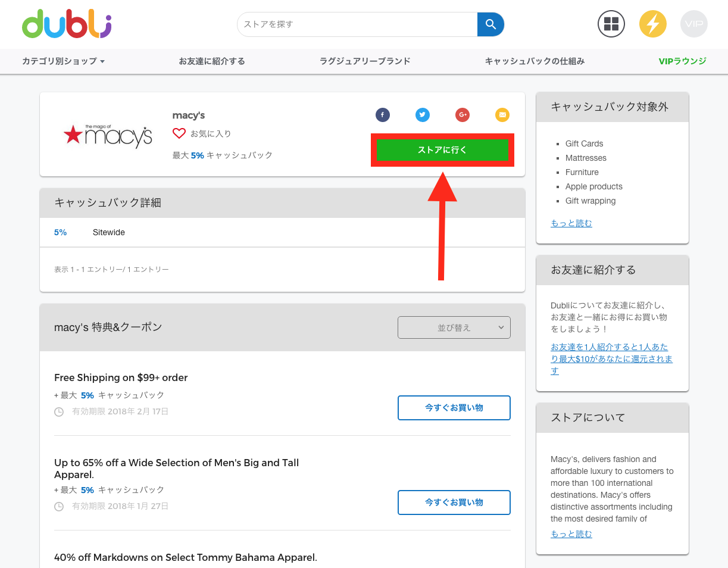The image size is (728, 568).
Task: Expand the カテゴリ別ショップ dropdown menu
Action: pos(63,61)
